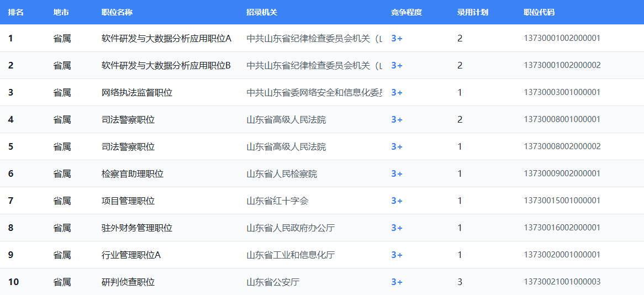Screen dimensions: 644x295
Task: Click position code 13730008001000001
Action: click(562, 119)
